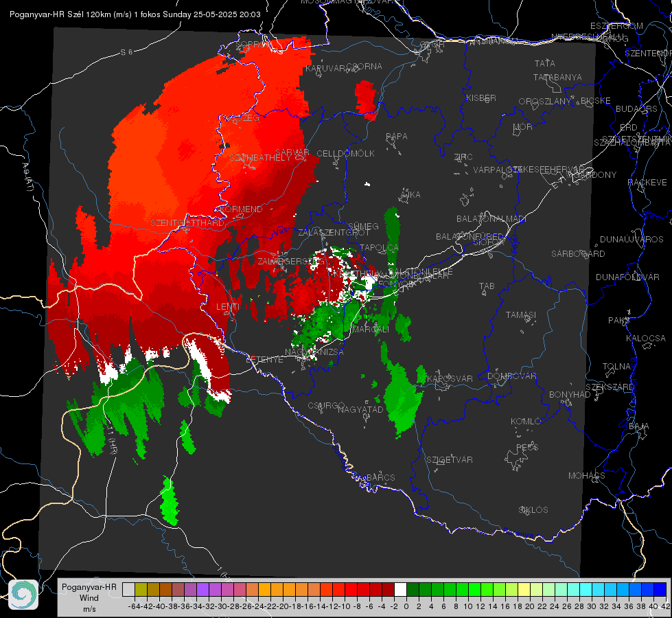Screen dimensions: 672x618
Task: Click the SZIGETVAR city label
Action: pos(450,460)
